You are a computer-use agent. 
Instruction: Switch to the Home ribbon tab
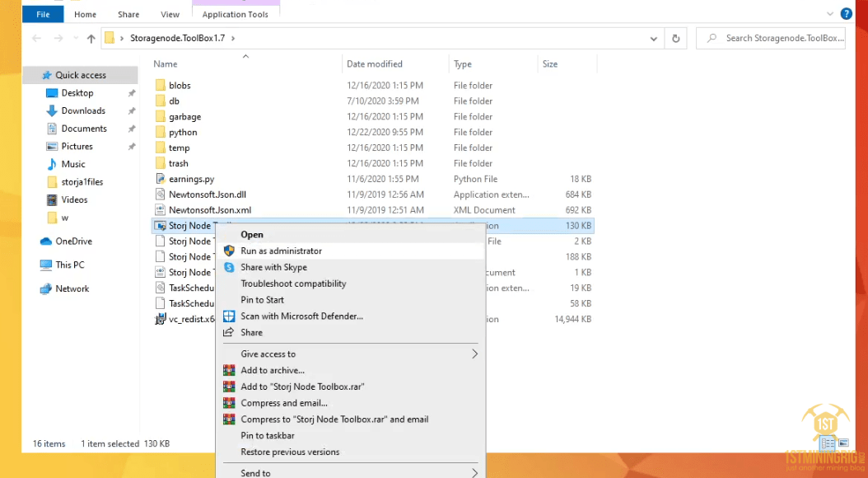click(x=86, y=14)
